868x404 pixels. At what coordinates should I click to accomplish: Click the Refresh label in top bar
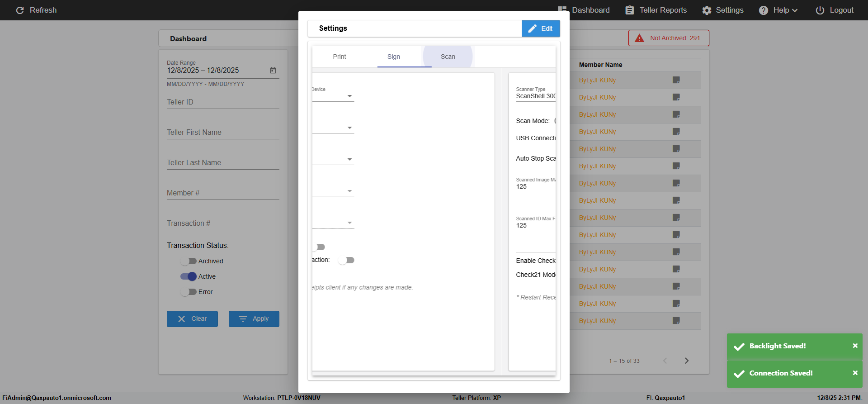(x=43, y=10)
